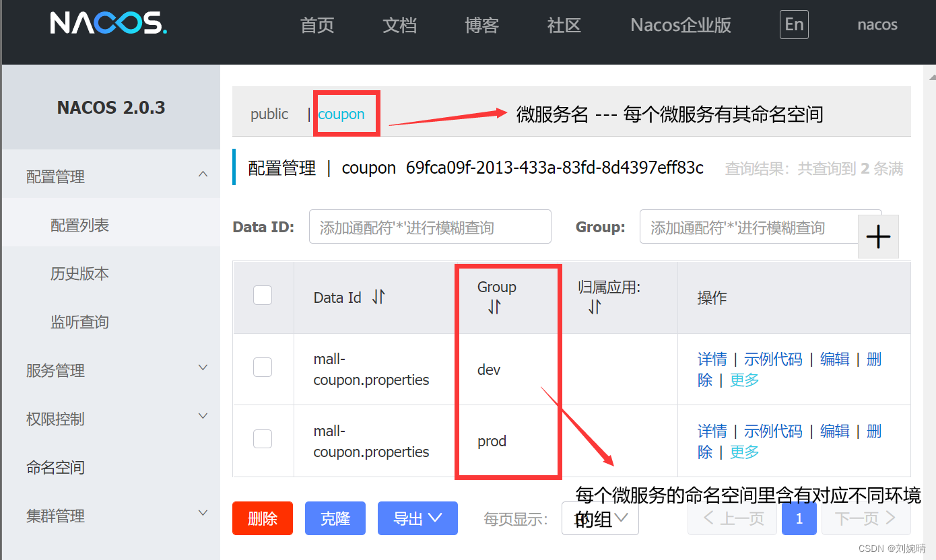Click the NACOS logo

pyautogui.click(x=108, y=24)
